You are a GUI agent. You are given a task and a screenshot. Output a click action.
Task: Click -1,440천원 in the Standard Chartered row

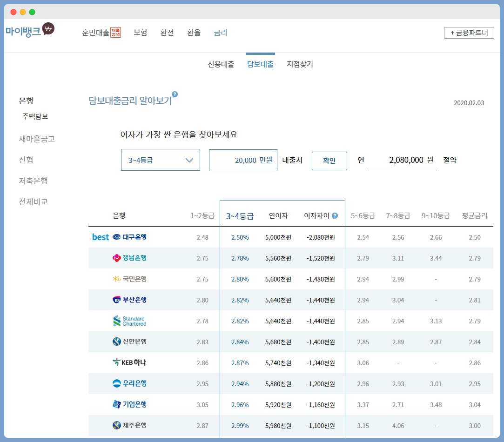(x=321, y=321)
